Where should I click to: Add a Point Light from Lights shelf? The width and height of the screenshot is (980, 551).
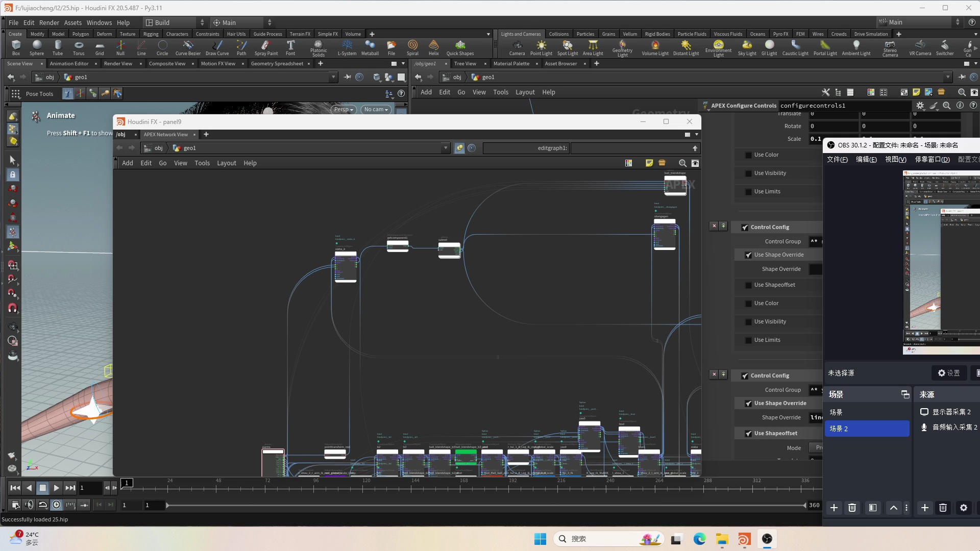[541, 47]
